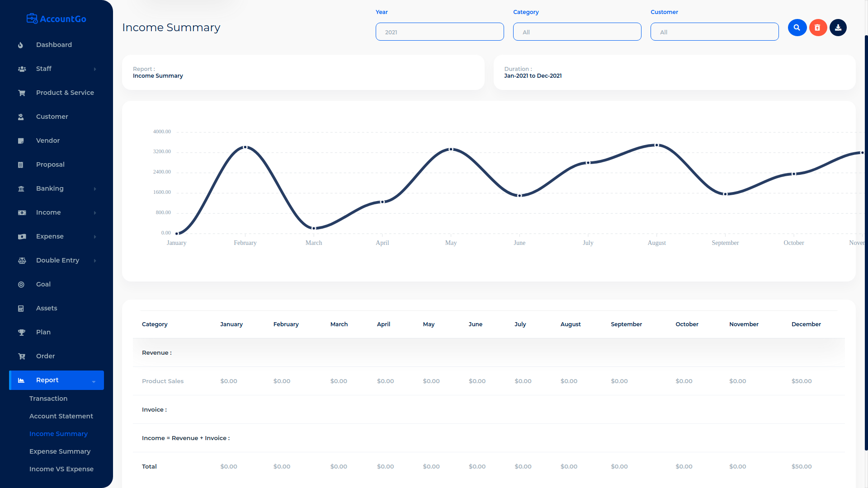The image size is (868, 488).
Task: Click the Category column header
Action: point(155,324)
